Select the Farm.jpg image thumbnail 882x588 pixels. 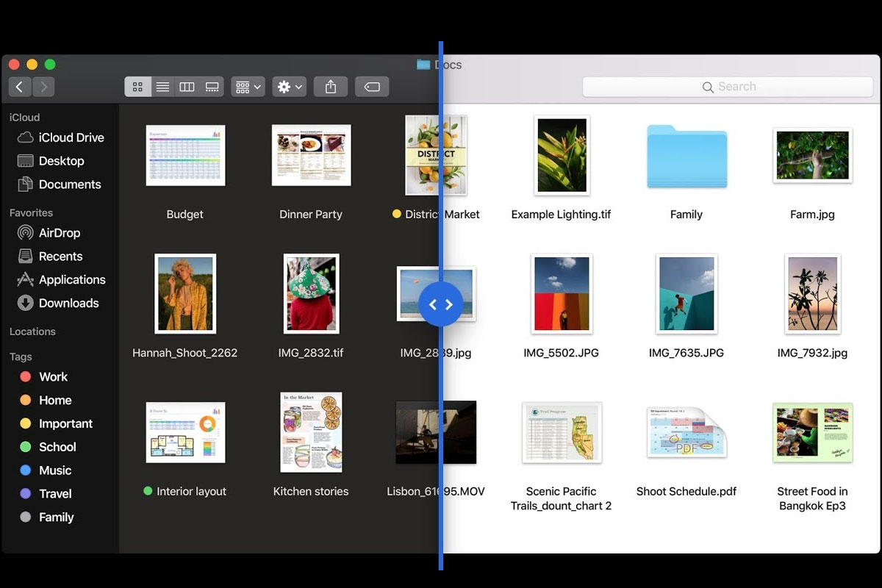pyautogui.click(x=812, y=155)
